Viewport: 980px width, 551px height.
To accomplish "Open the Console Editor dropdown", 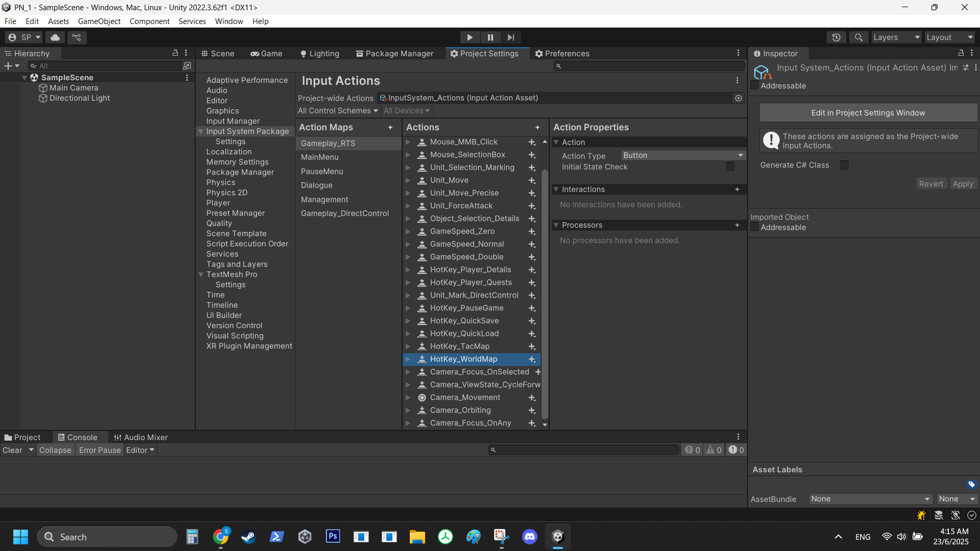I will pos(140,450).
